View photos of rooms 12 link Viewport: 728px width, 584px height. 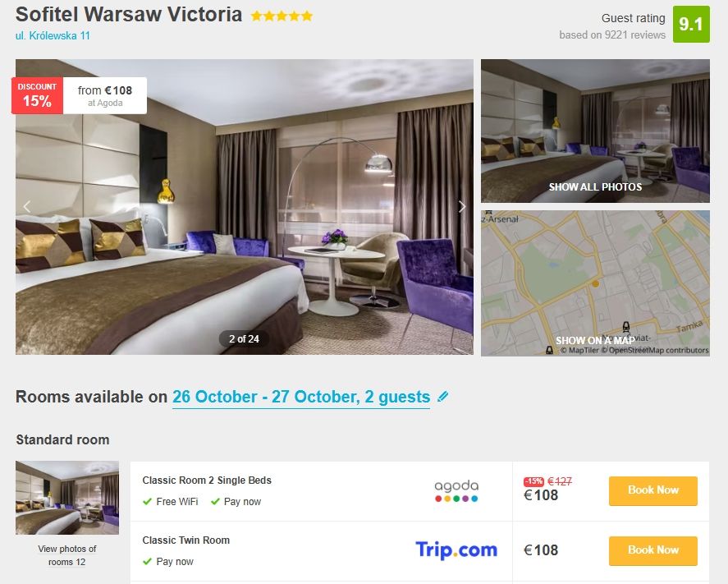tap(66, 555)
